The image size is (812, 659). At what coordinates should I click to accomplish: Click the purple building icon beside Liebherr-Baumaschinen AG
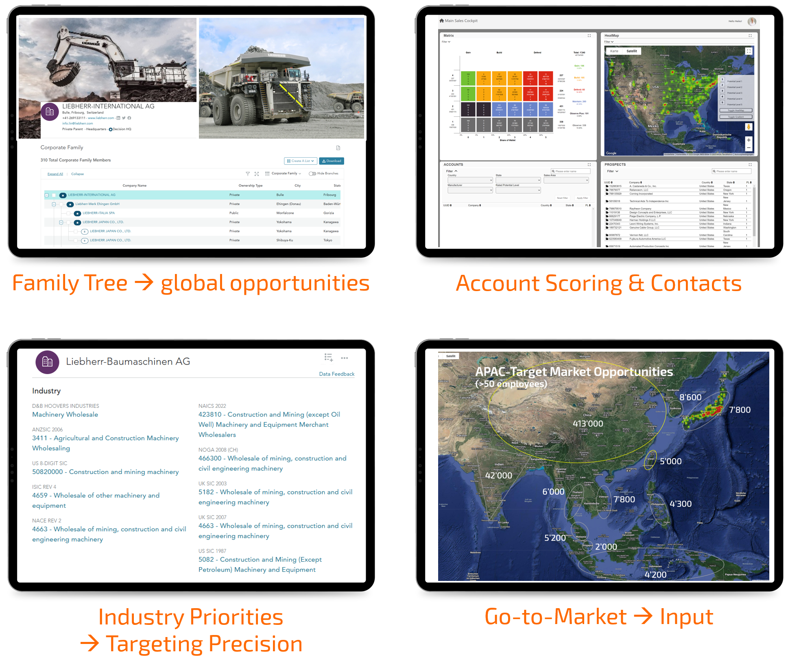[x=47, y=362]
